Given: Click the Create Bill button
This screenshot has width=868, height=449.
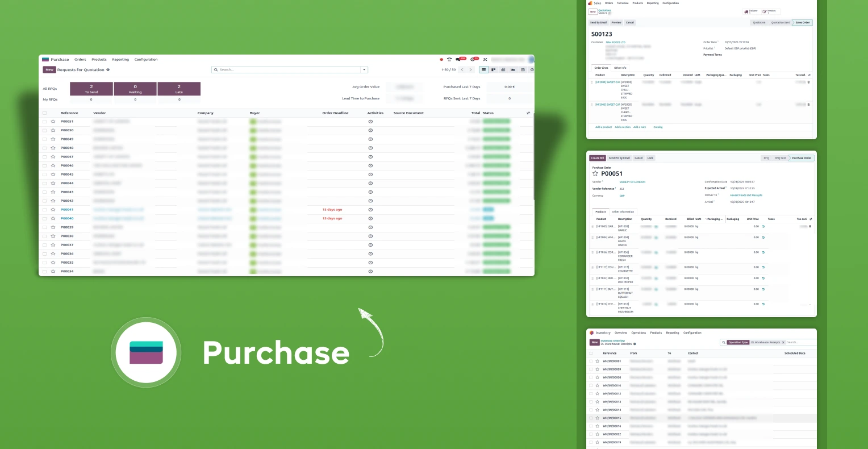Looking at the screenshot, I should 598,158.
